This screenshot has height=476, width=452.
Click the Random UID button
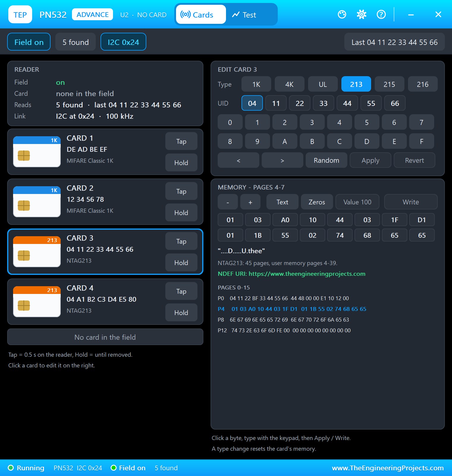click(327, 160)
